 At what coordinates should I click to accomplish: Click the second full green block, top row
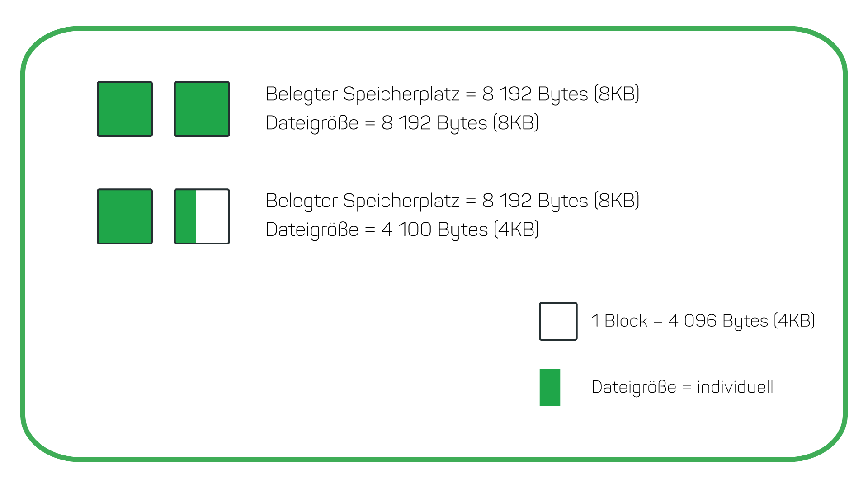pos(202,109)
